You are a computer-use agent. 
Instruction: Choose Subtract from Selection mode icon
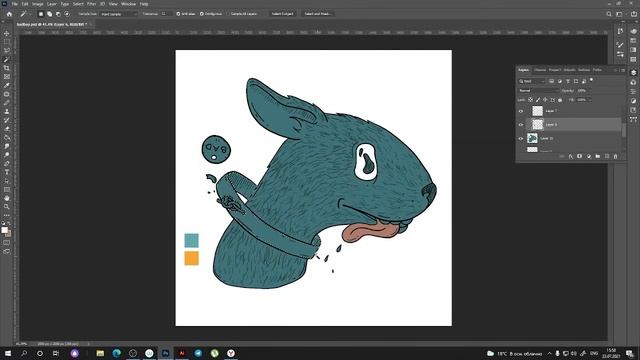(x=58, y=14)
